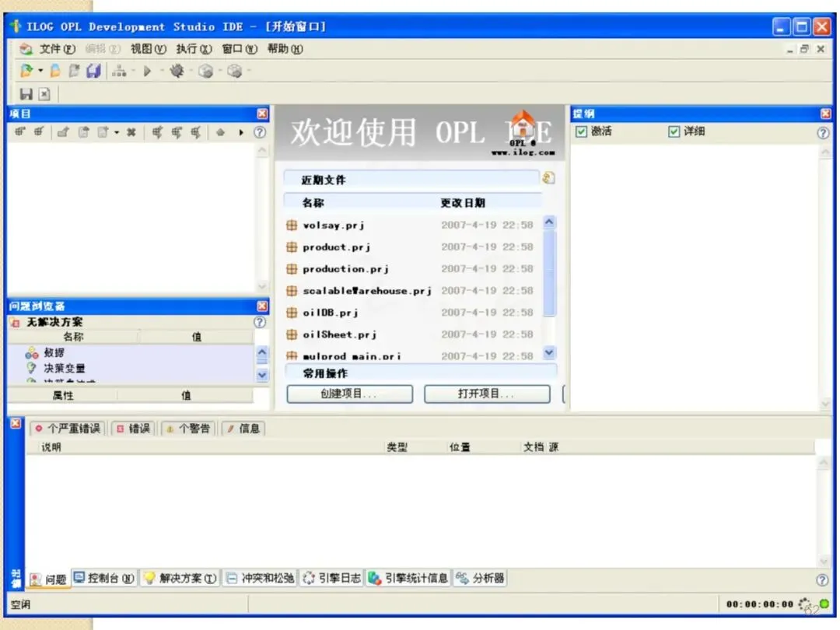Open the 窗口 menu
This screenshot has width=840, height=630.
pos(240,49)
